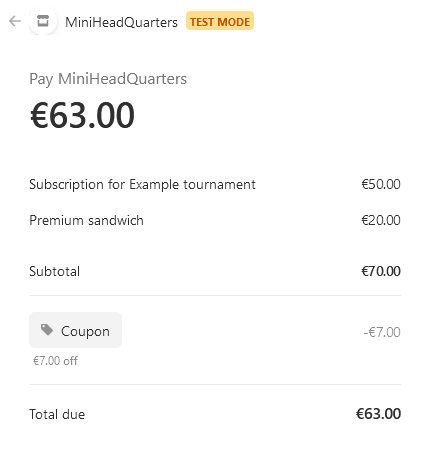This screenshot has width=445, height=460.
Task: Click the €50.00 subscription price
Action: (x=381, y=184)
